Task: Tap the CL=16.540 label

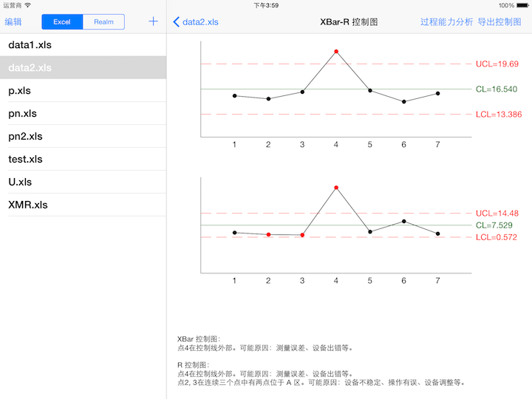Action: point(497,89)
